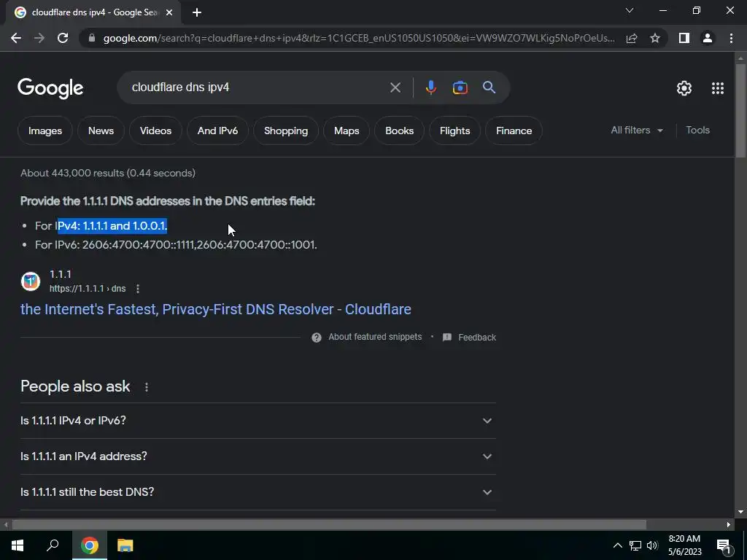Click the horizontal scrollbar thumb
Viewport: 747px width, 560px height.
click(329, 524)
